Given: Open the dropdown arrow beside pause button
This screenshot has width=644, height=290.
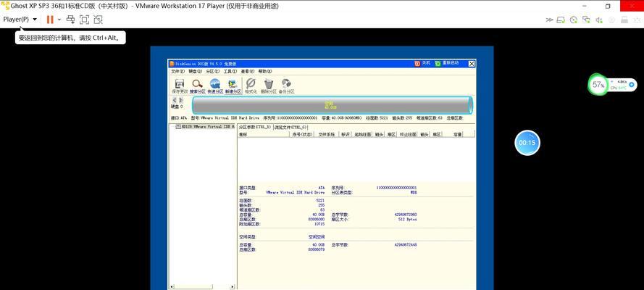Looking at the screenshot, I should click(x=59, y=20).
